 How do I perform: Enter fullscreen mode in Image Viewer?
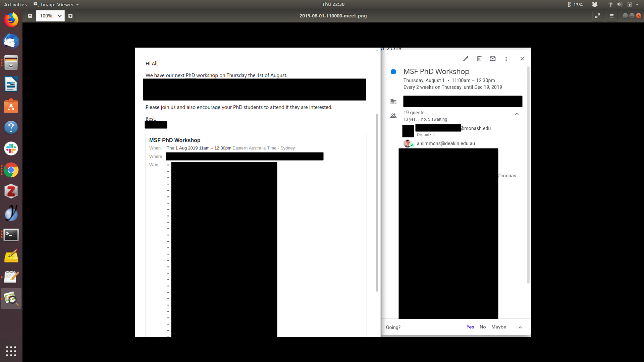coord(598,16)
